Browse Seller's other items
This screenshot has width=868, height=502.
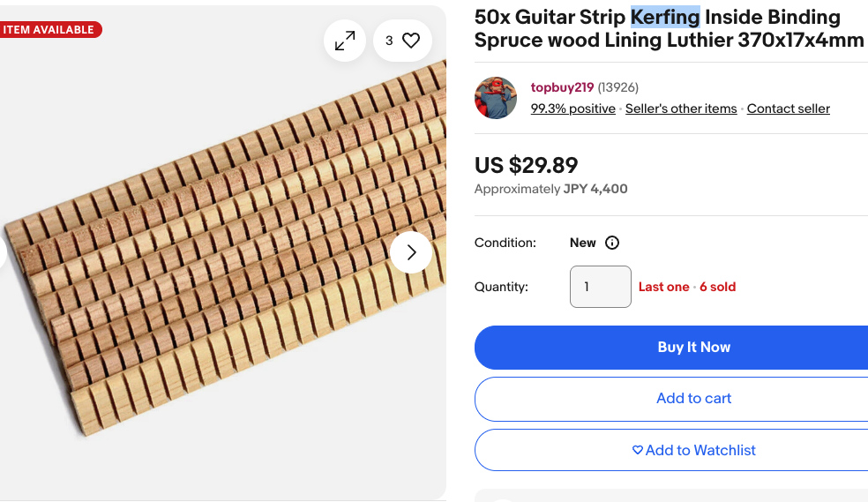click(681, 109)
